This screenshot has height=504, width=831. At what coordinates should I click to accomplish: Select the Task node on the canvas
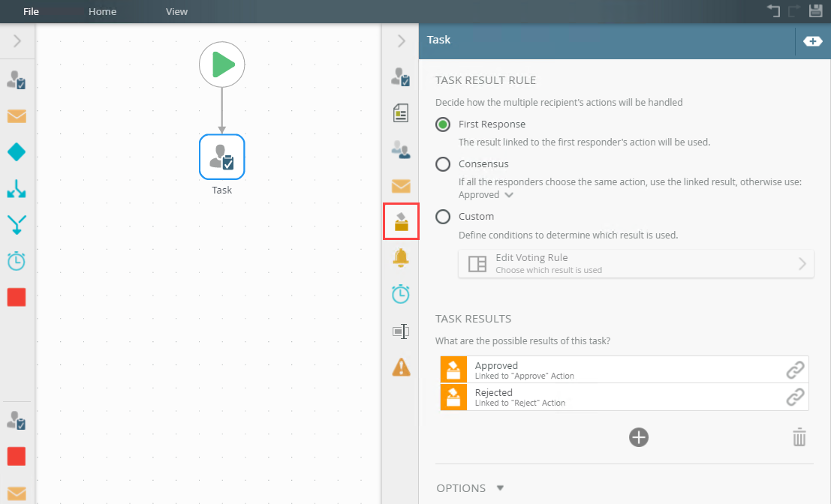click(x=222, y=157)
